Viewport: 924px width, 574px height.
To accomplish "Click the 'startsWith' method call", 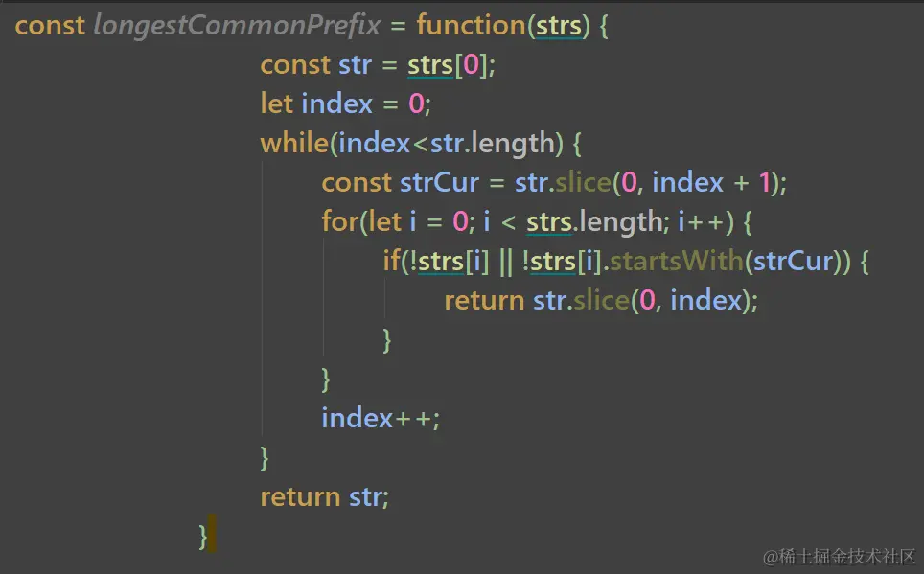I will click(677, 261).
